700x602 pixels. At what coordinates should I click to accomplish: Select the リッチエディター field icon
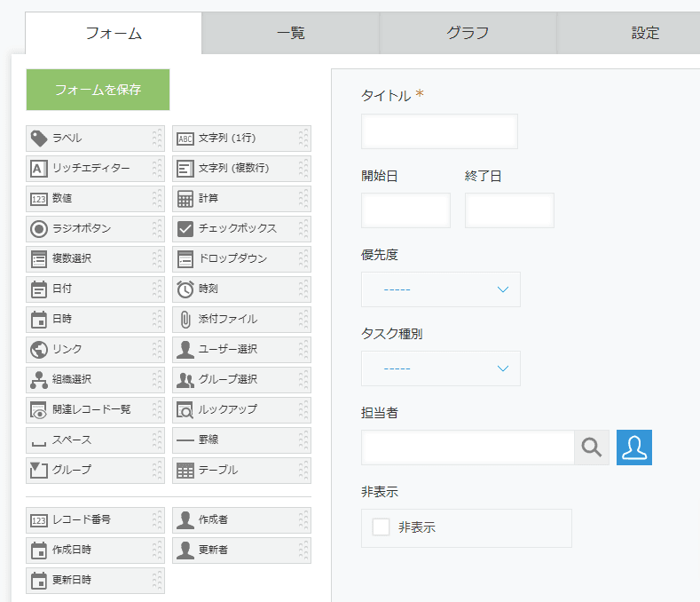(39, 169)
